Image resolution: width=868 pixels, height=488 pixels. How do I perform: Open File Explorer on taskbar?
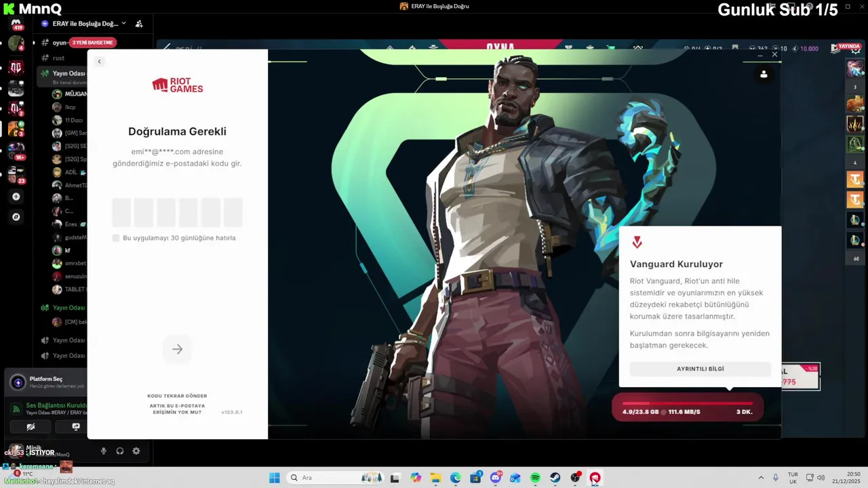pyautogui.click(x=435, y=478)
